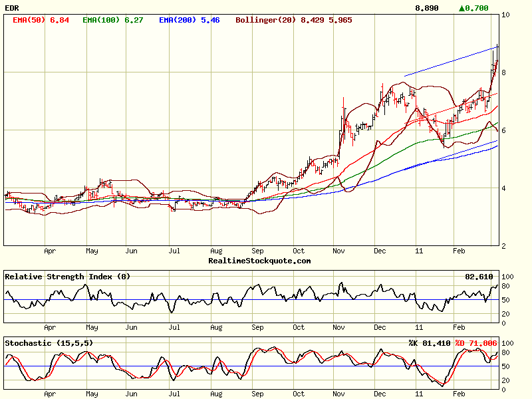
Task: Select the 50 label on RSI axis
Action: click(x=505, y=301)
